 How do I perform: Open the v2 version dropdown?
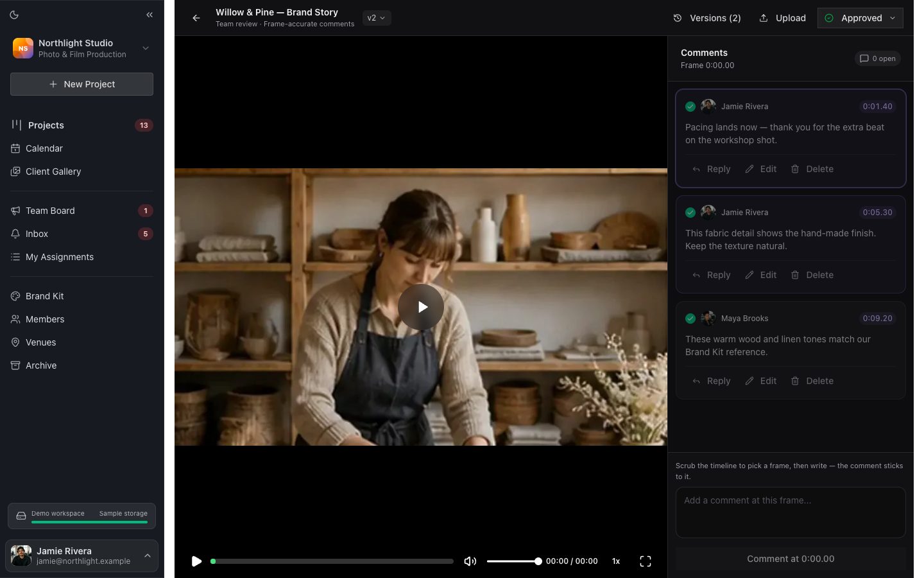[377, 18]
